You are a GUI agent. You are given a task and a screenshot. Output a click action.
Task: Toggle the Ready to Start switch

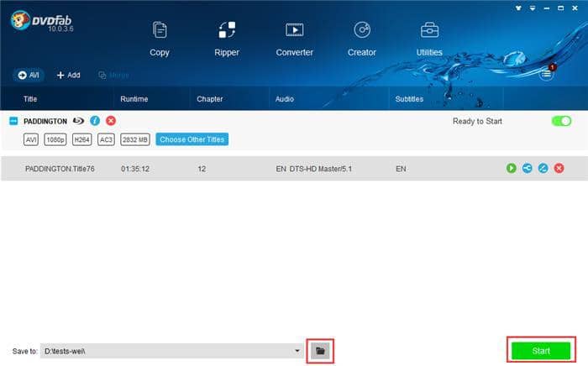point(561,121)
